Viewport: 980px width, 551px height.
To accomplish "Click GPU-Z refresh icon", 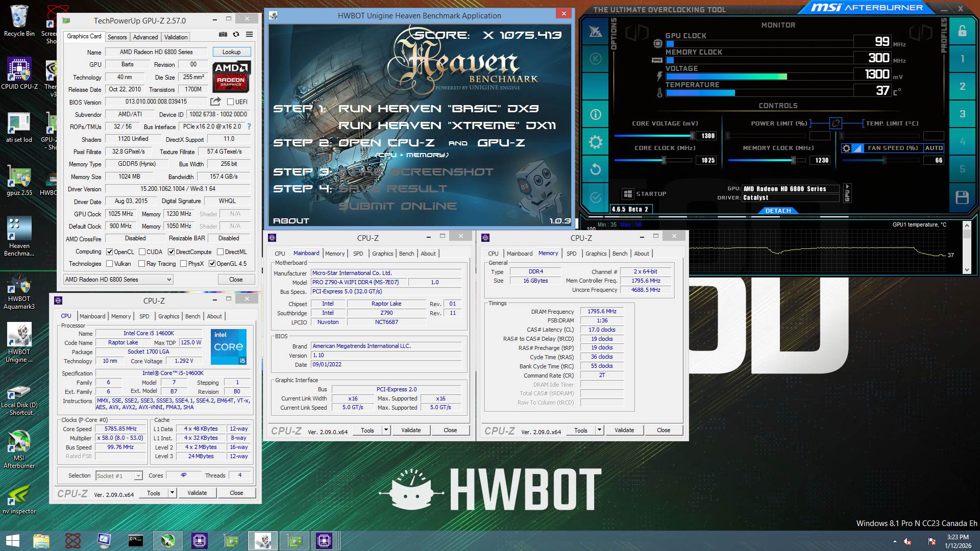I will click(236, 34).
